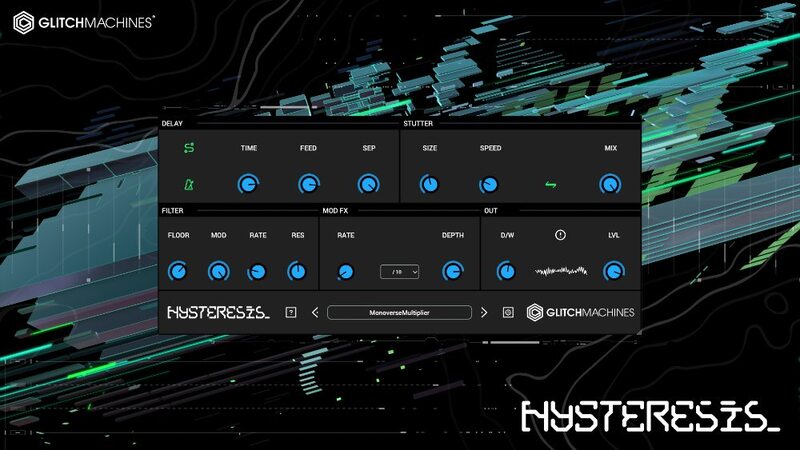Toggle the delay routing icon
This screenshot has height=450, width=800.
[189, 148]
